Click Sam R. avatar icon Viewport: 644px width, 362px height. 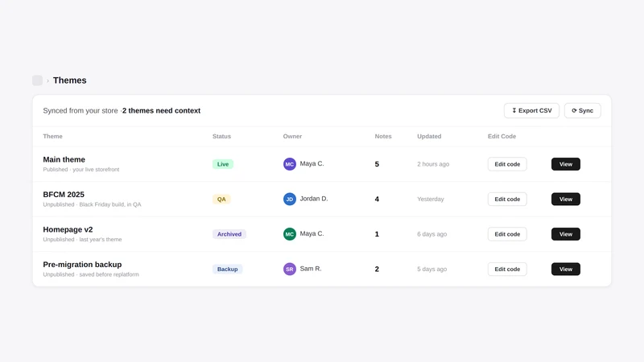click(x=290, y=269)
